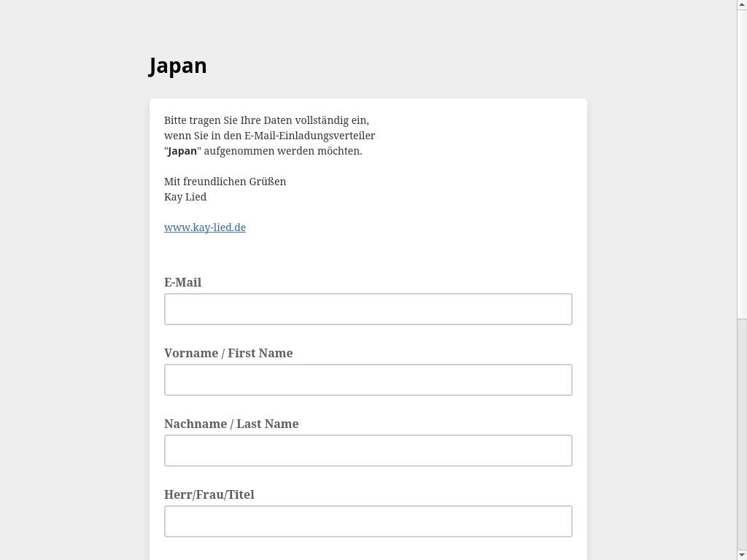Click the "Mit freundlichen Grüßen" line
Screen dimensions: 747x560
click(225, 182)
